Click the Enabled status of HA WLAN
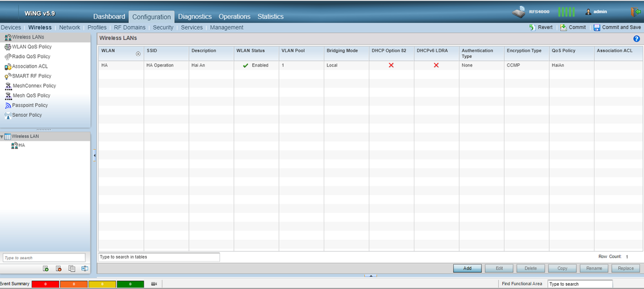Viewport: 644px width, 289px height. coord(255,65)
